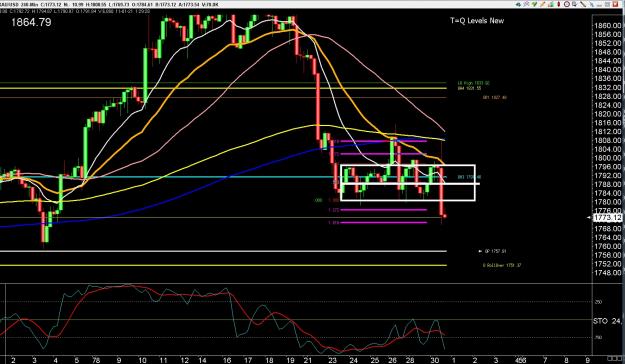Select the T=Q Levels New label

(x=477, y=21)
